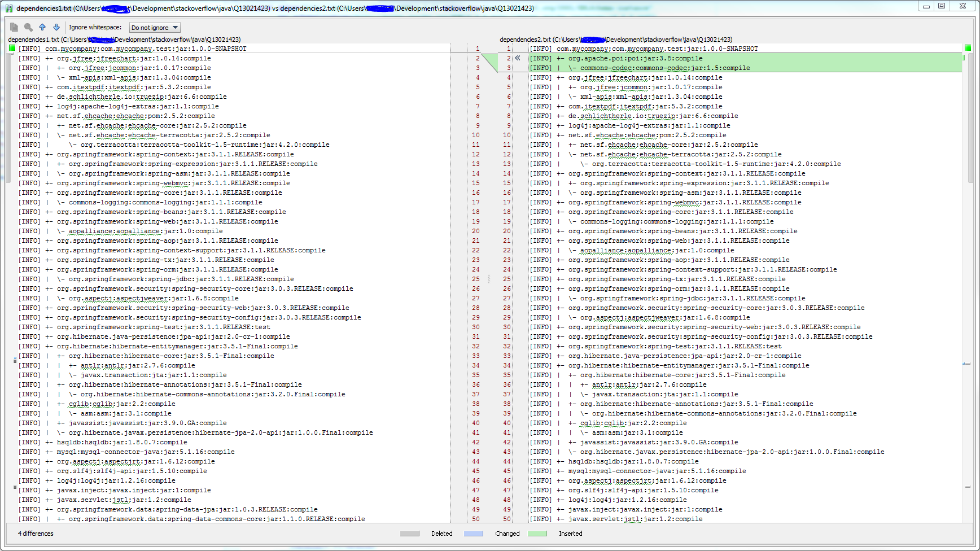
Task: Click left line number 25 in the gutter
Action: (x=476, y=279)
